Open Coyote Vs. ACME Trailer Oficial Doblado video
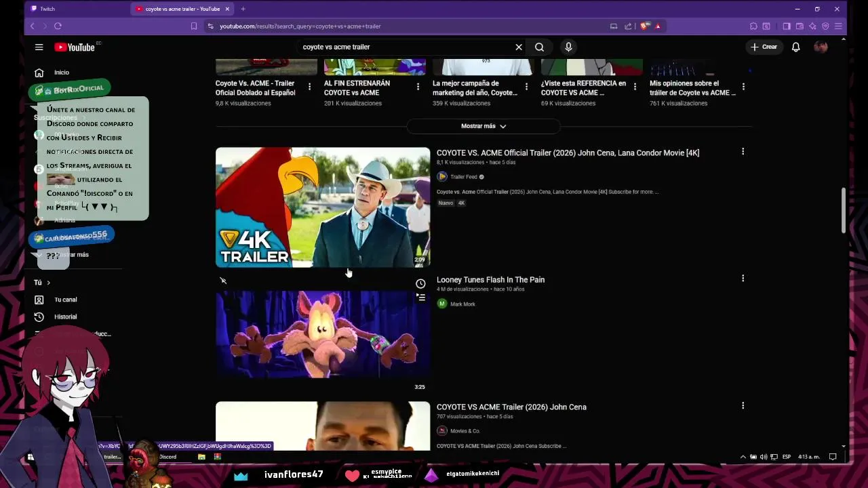The height and width of the screenshot is (488, 868). tap(256, 87)
